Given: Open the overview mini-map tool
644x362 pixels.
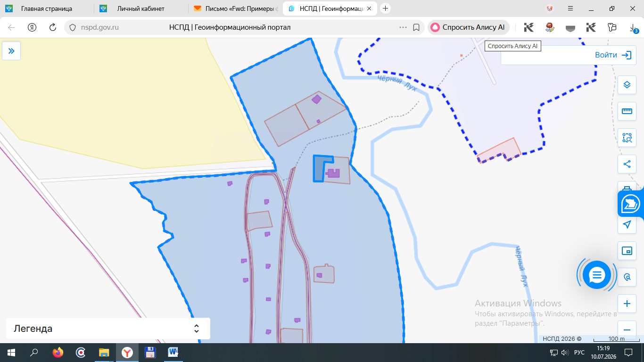Looking at the screenshot, I should tap(627, 251).
